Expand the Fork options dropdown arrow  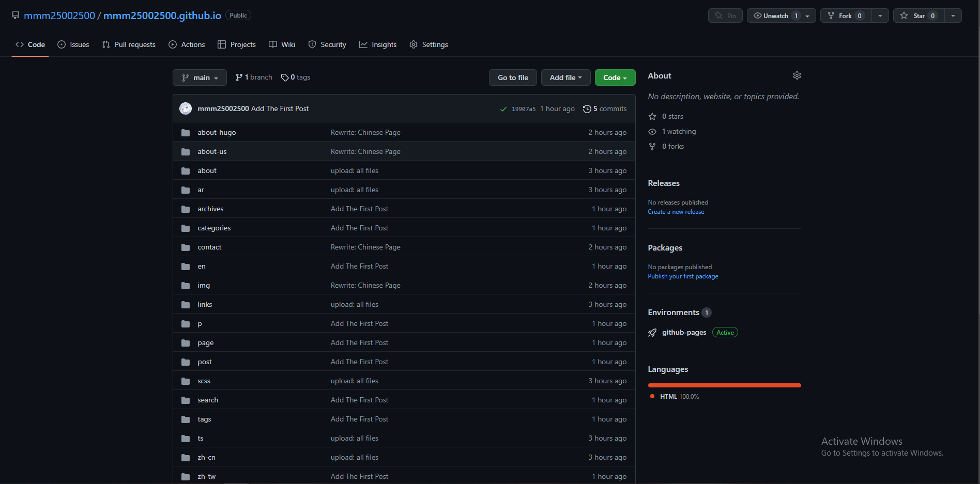880,15
